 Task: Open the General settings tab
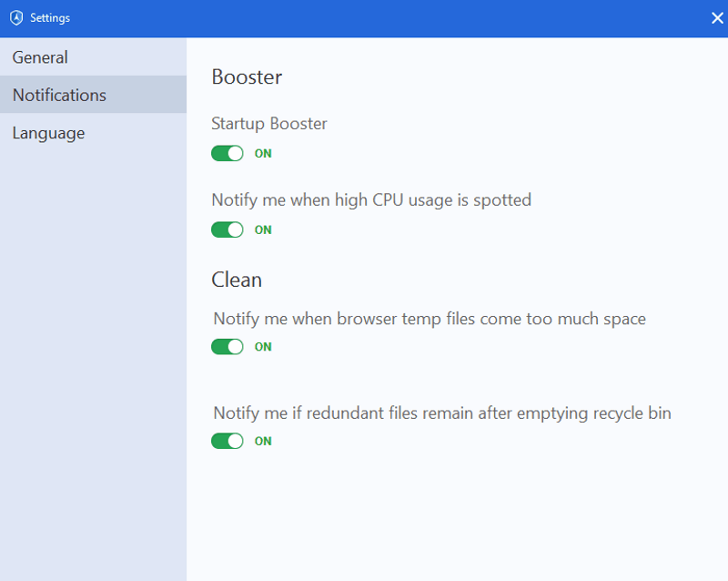(x=94, y=57)
